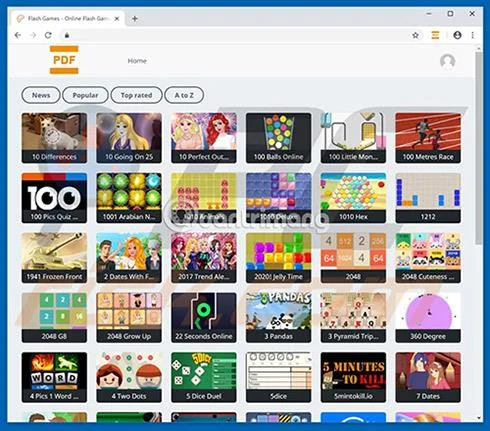
Task: Click the browser back arrow
Action: click(18, 35)
